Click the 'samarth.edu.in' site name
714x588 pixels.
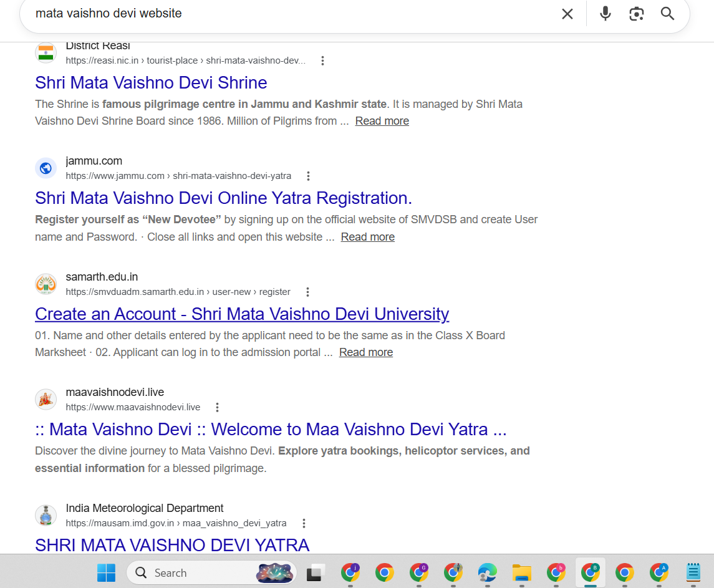[x=102, y=277]
